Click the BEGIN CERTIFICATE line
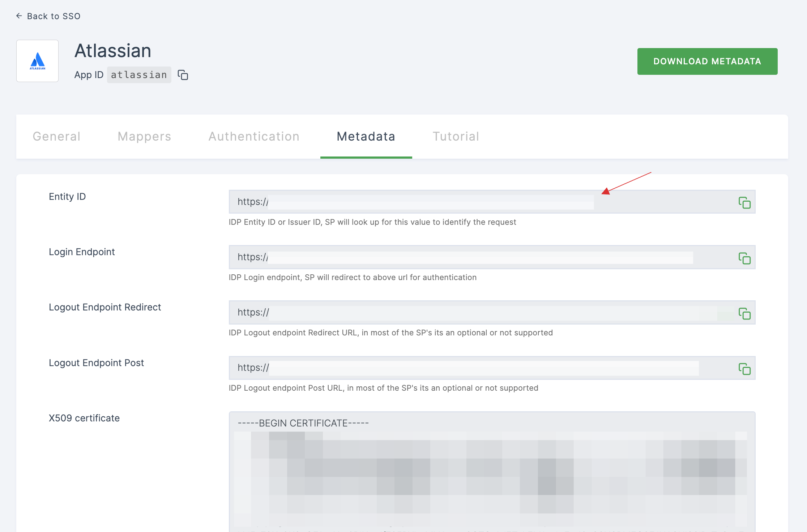The width and height of the screenshot is (807, 532). tap(303, 423)
